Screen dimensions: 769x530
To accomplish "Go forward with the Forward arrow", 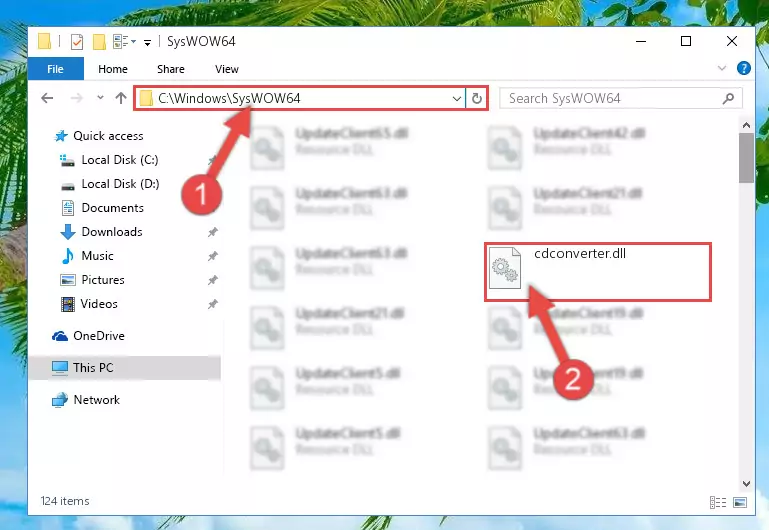I will [x=77, y=98].
